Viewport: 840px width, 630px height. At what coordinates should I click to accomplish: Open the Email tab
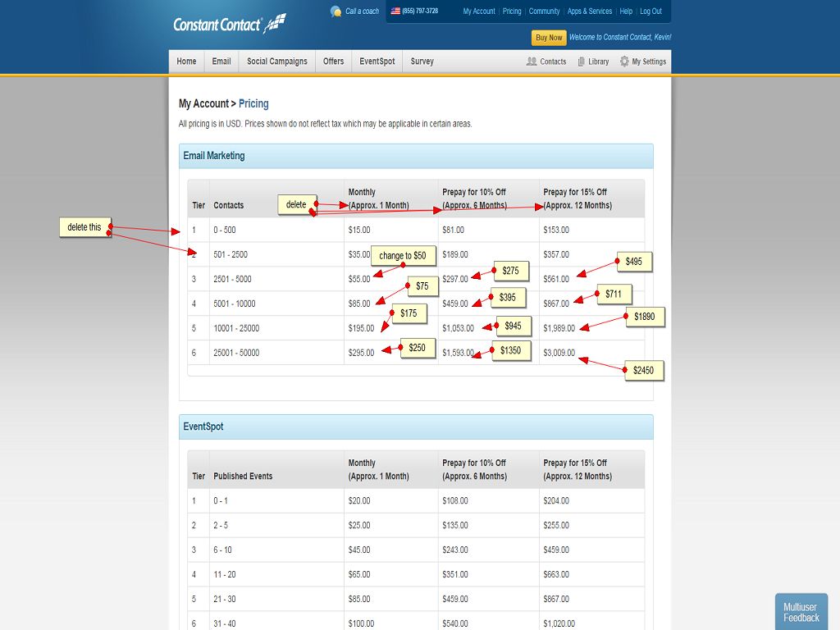[221, 61]
